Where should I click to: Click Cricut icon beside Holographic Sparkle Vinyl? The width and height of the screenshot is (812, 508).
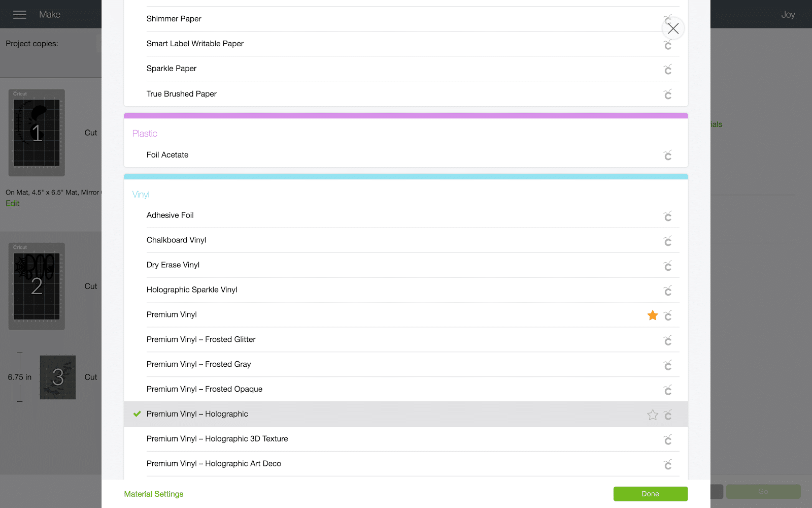coord(668,291)
